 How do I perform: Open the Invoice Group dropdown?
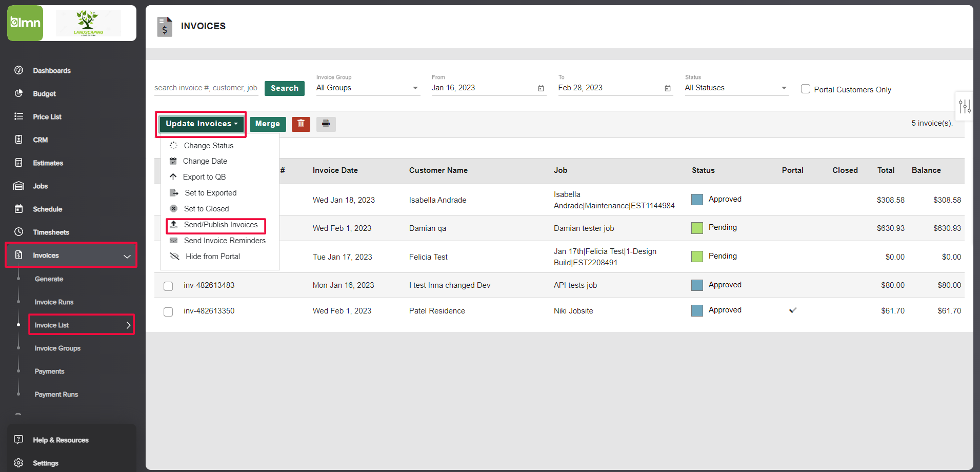click(x=368, y=88)
